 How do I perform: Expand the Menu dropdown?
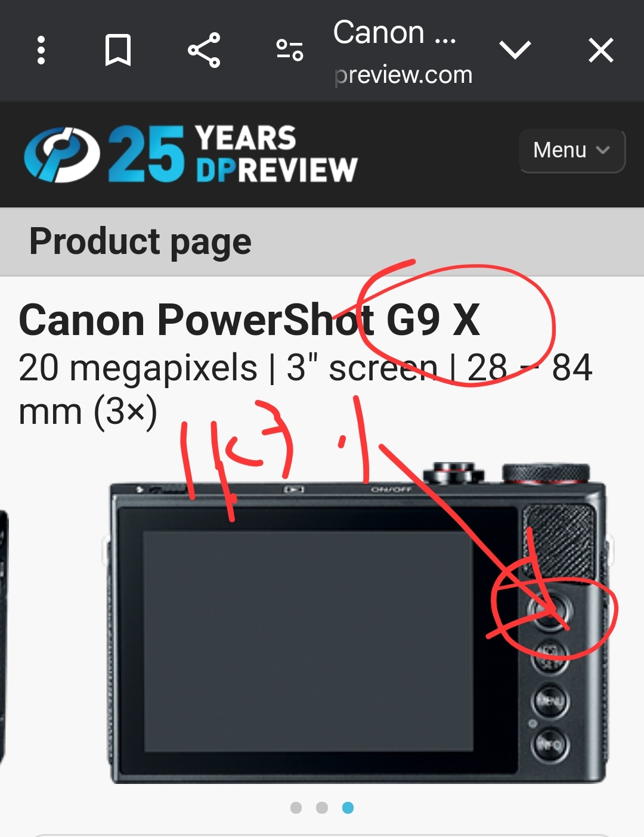pyautogui.click(x=572, y=151)
